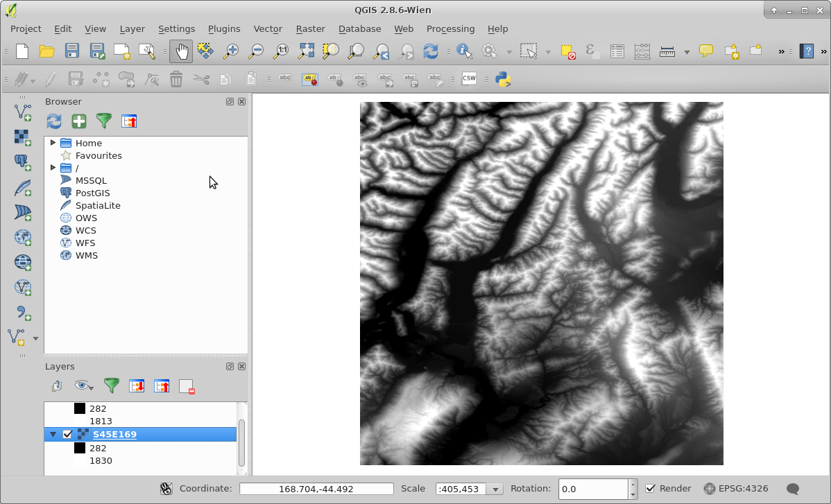Pan map to selection
Viewport: 831px width, 504px height.
(x=205, y=51)
